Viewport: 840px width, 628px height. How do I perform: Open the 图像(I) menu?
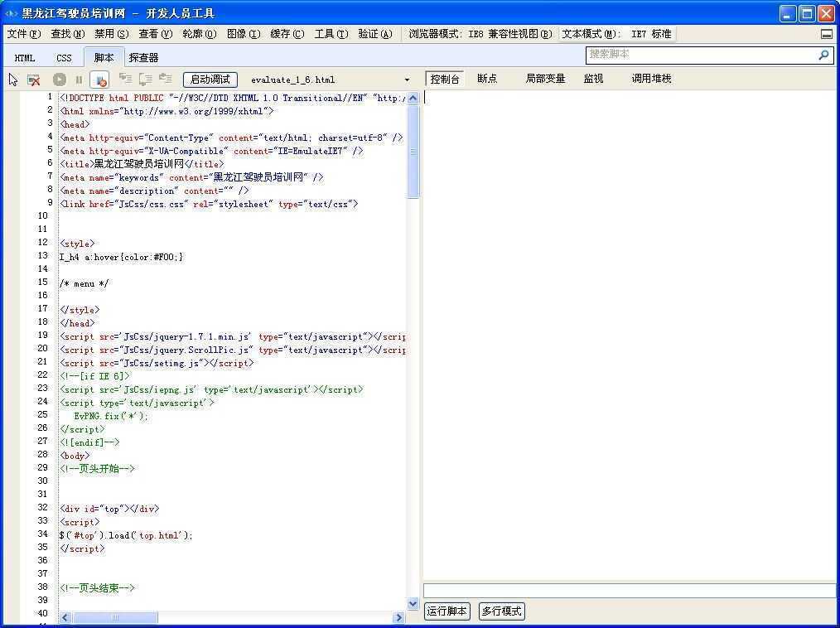244,34
